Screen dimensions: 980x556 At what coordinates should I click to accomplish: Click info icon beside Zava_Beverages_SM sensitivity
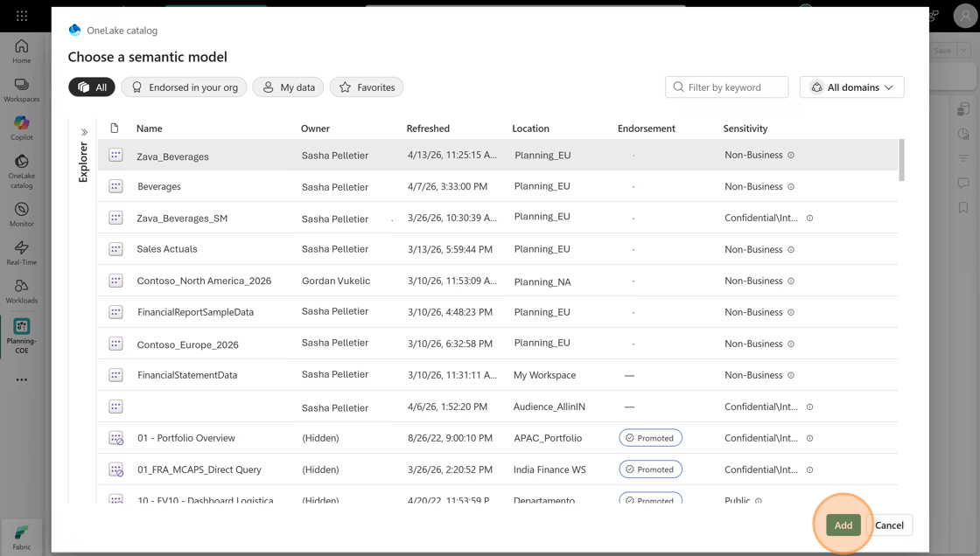[x=809, y=218]
